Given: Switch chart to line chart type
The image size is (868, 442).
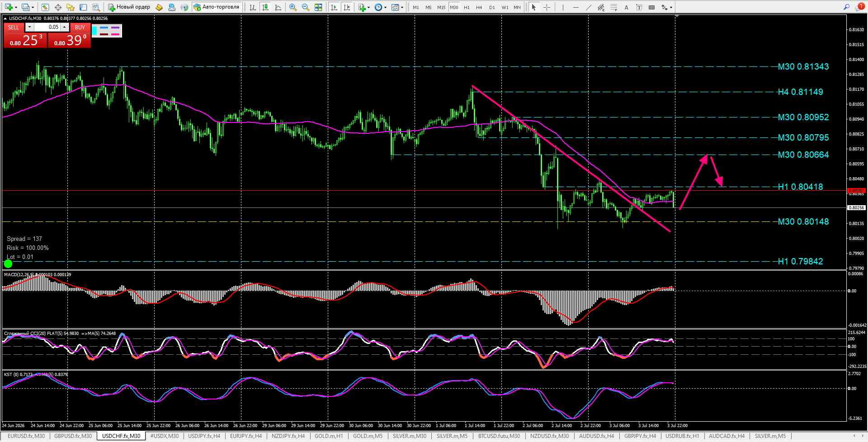Looking at the screenshot, I should click(x=278, y=7).
